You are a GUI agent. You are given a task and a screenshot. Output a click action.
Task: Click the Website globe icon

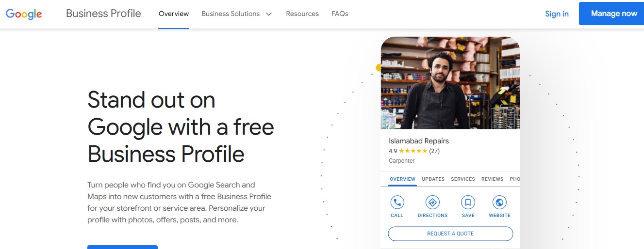coord(499,202)
